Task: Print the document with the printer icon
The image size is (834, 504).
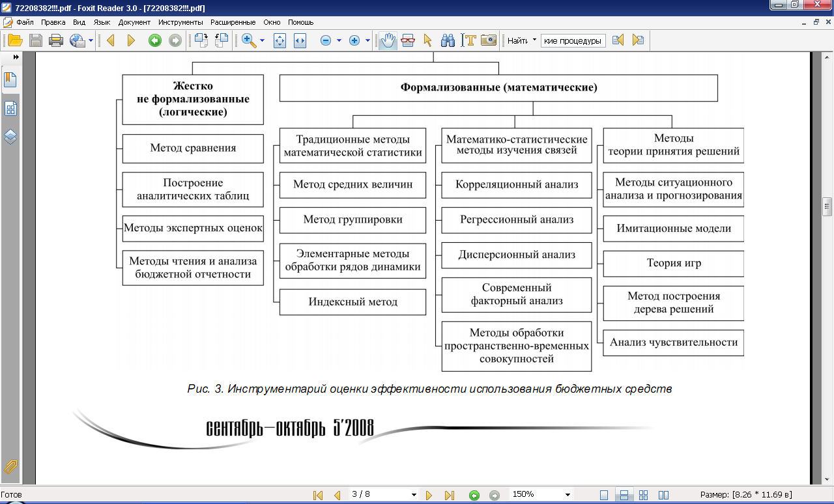Action: click(x=56, y=40)
